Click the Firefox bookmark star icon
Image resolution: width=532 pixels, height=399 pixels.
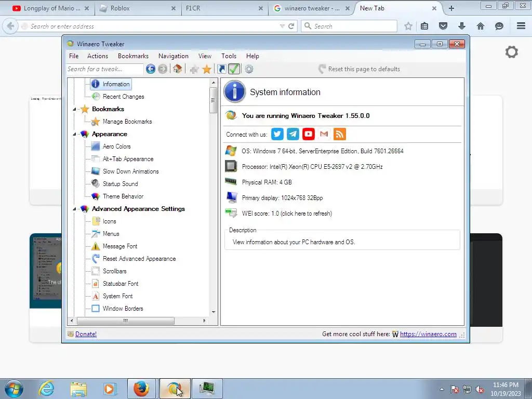pos(408,26)
